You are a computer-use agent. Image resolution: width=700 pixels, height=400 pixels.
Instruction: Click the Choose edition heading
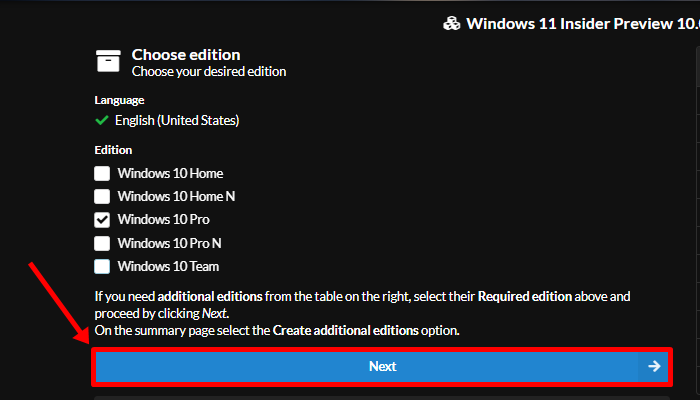[186, 55]
